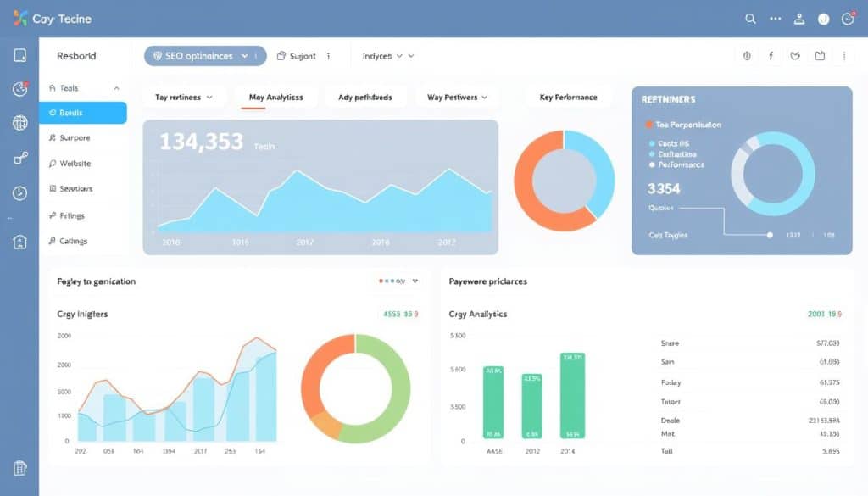This screenshot has width=868, height=496.
Task: Click the alert icon in top toolbar
Action: (747, 56)
